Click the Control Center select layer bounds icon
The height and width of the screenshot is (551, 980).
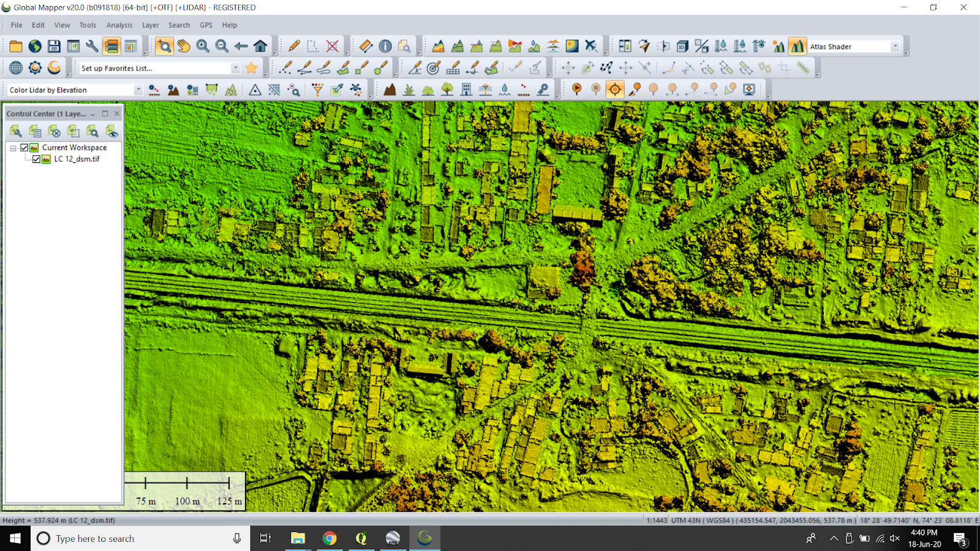(x=73, y=131)
